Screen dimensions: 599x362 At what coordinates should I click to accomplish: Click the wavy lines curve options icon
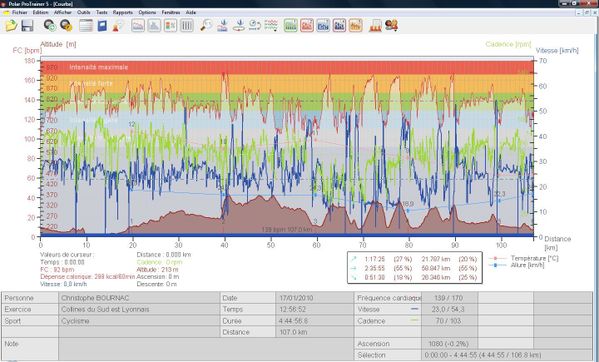point(271,26)
